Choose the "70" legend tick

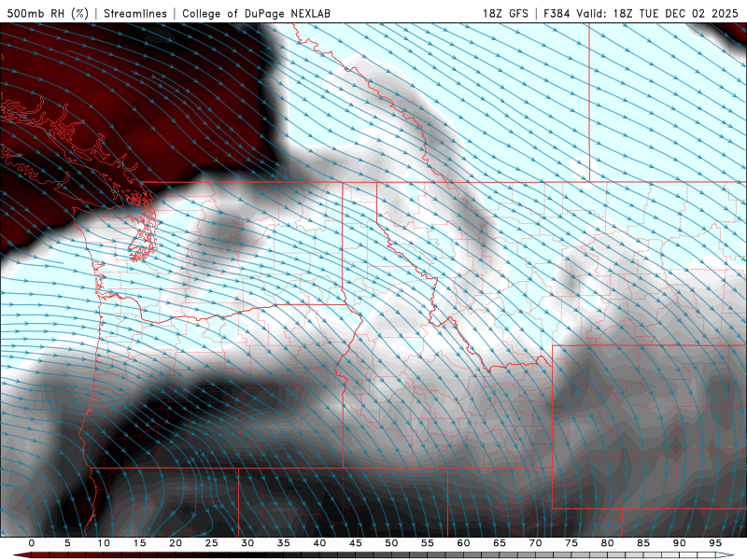535,543
